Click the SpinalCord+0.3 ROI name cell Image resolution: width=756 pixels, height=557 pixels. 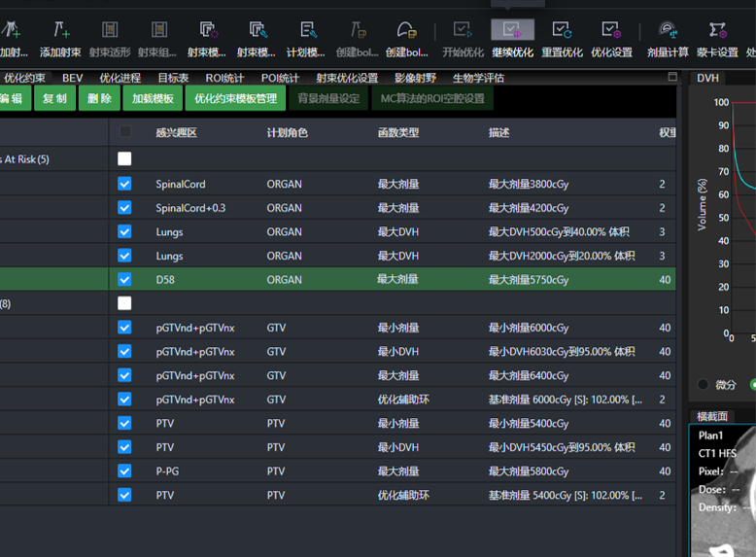coord(190,208)
